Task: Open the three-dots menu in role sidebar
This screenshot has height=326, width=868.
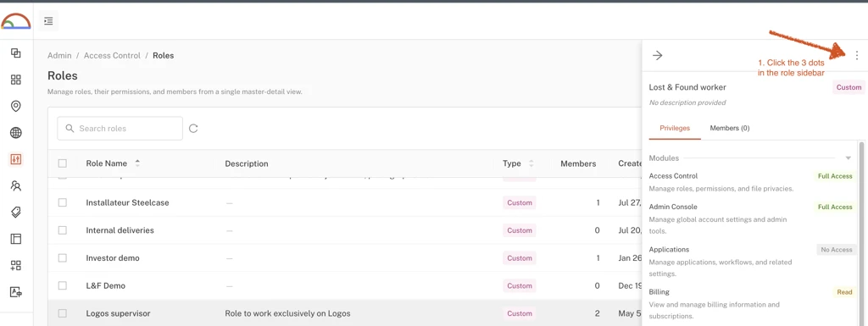Action: pyautogui.click(x=856, y=55)
